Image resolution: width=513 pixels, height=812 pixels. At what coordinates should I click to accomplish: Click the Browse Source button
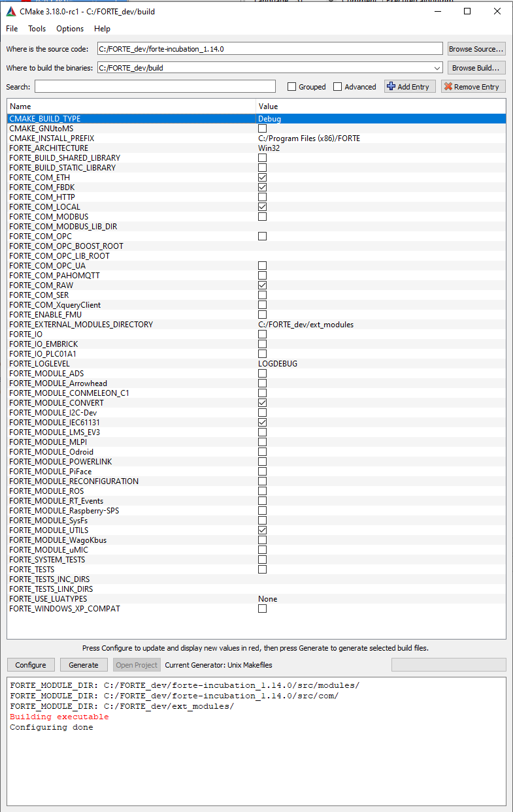click(x=476, y=49)
